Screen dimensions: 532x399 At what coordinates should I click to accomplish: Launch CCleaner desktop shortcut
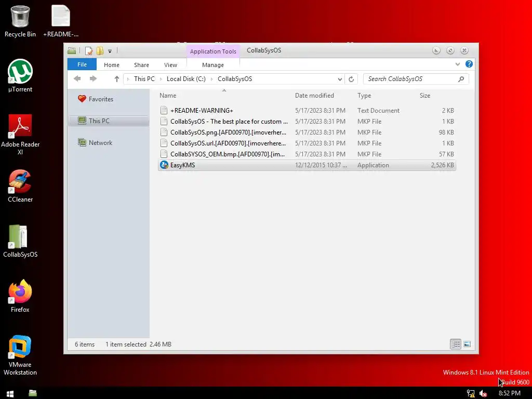tap(20, 186)
